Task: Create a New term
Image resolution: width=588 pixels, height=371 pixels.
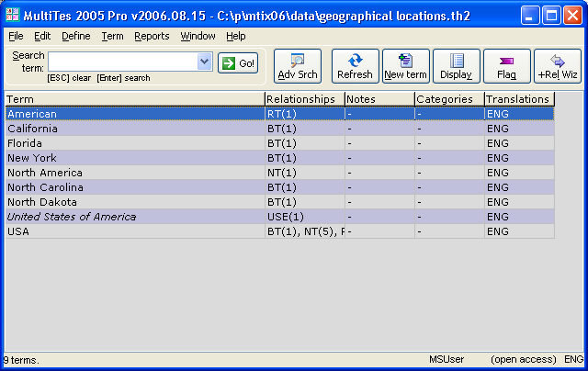Action: [405, 66]
